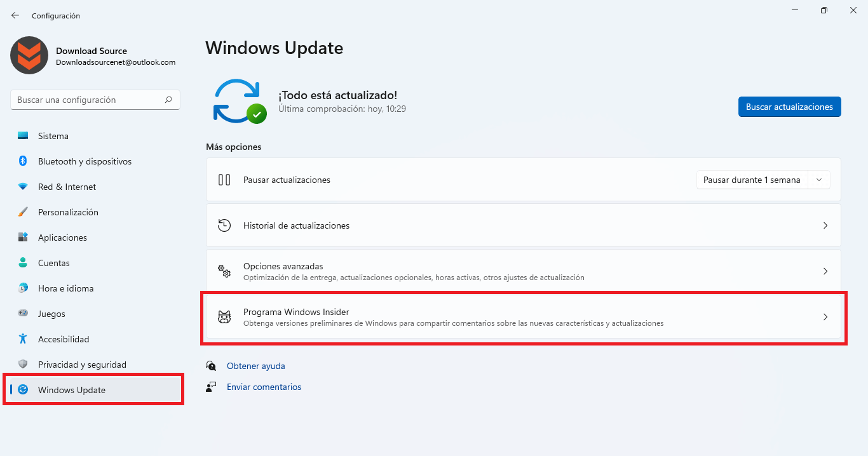Image resolution: width=868 pixels, height=456 pixels.
Task: Open Opciones avanzadas row text
Action: coord(414,271)
